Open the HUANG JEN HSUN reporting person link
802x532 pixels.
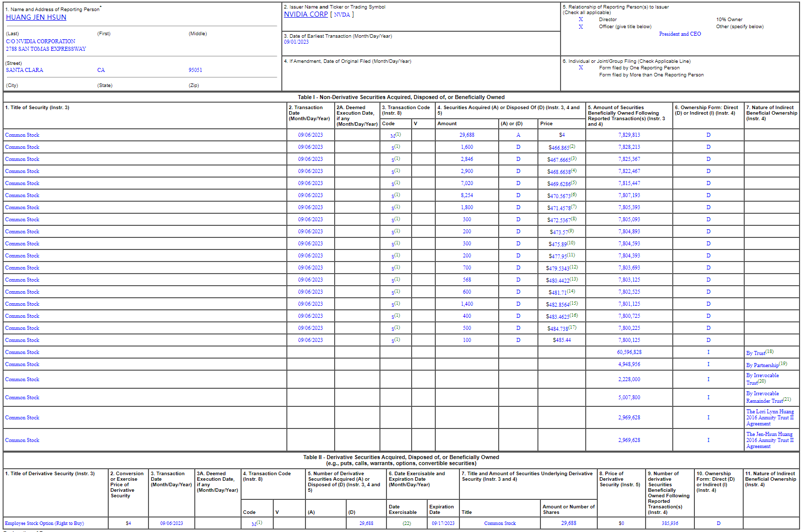[36, 18]
